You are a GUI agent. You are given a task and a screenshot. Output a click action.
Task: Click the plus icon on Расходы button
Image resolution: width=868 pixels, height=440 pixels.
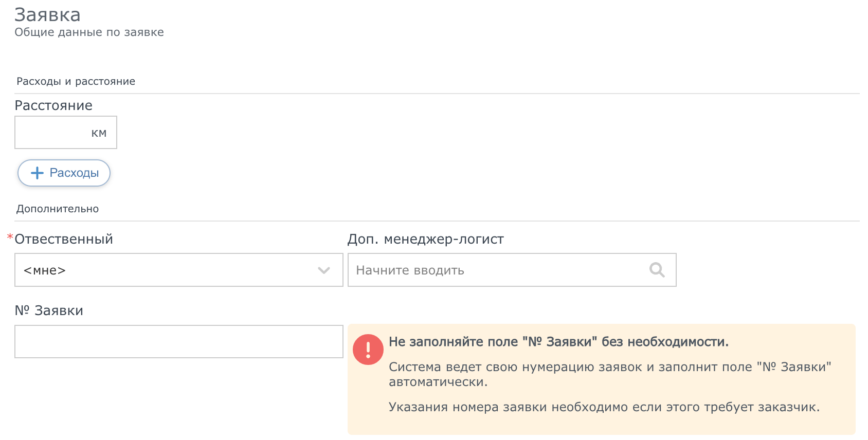coord(37,173)
